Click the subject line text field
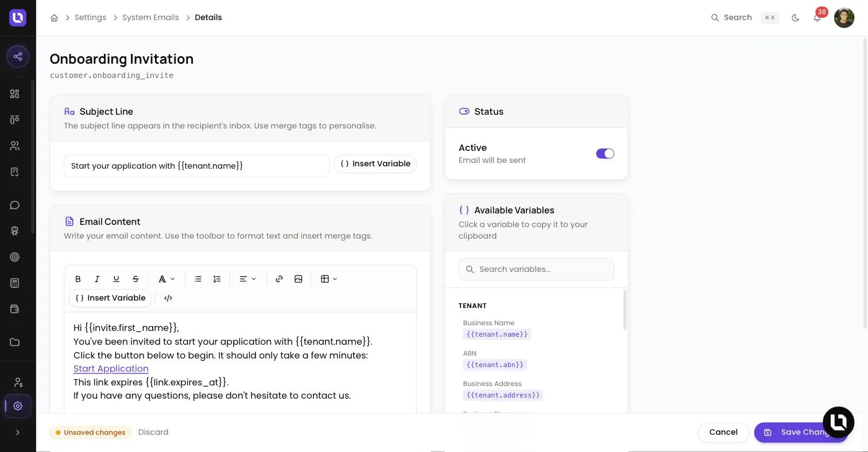The width and height of the screenshot is (868, 452). (x=196, y=166)
